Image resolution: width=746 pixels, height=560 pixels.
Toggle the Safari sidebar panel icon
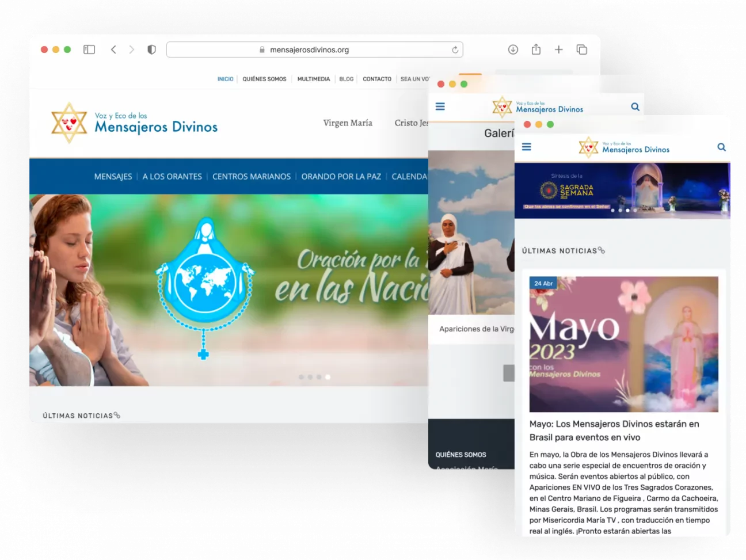89,49
